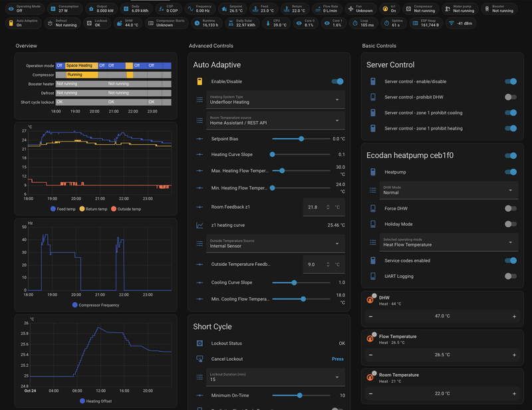
Task: Open the Feed 23.0 °C chip
Action: [x=263, y=9]
